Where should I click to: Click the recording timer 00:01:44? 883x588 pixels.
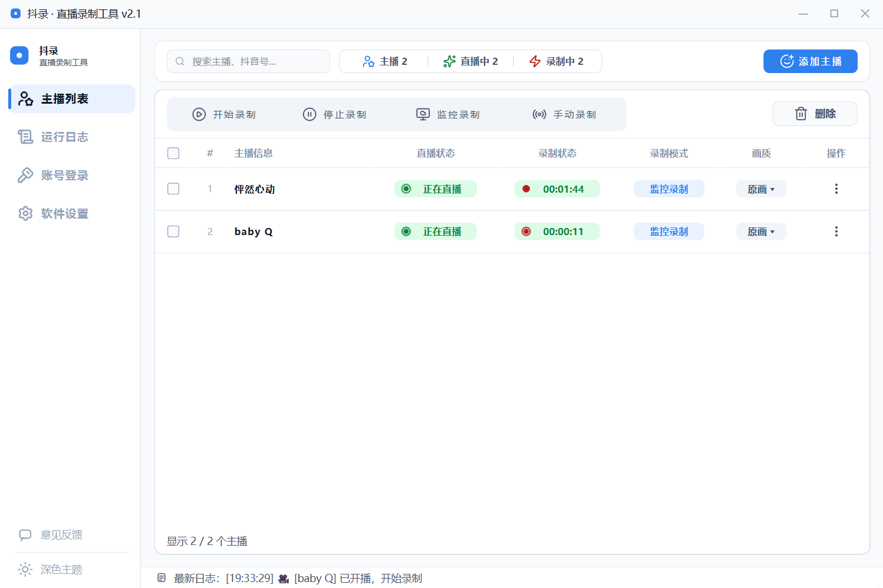pos(557,189)
